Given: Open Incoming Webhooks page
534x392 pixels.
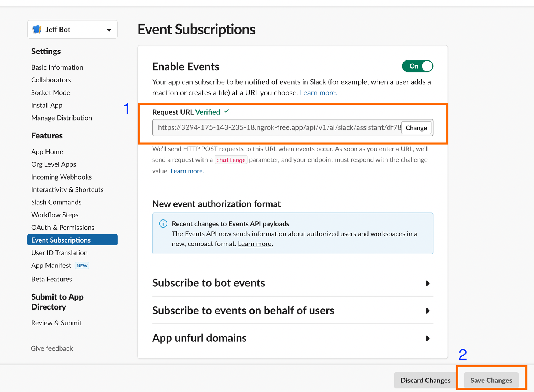Looking at the screenshot, I should click(61, 177).
